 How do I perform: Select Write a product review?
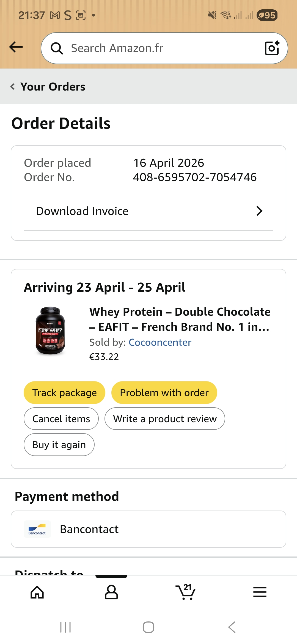165,419
